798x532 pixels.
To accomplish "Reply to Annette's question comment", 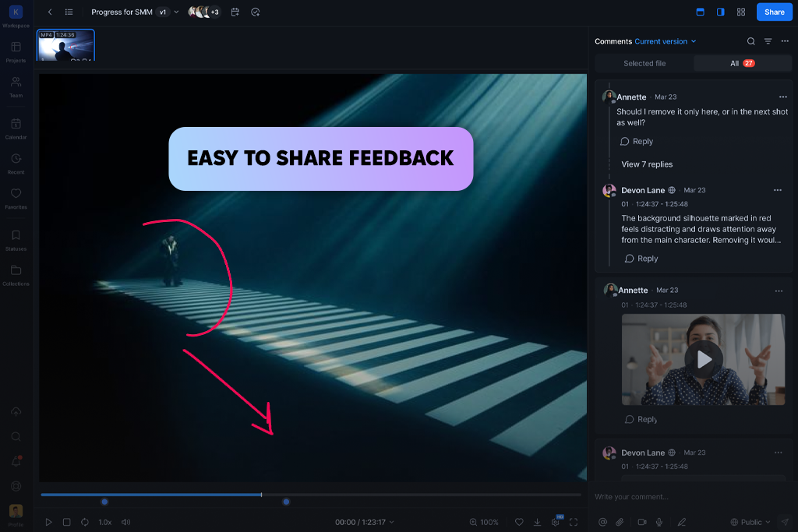I will point(637,142).
